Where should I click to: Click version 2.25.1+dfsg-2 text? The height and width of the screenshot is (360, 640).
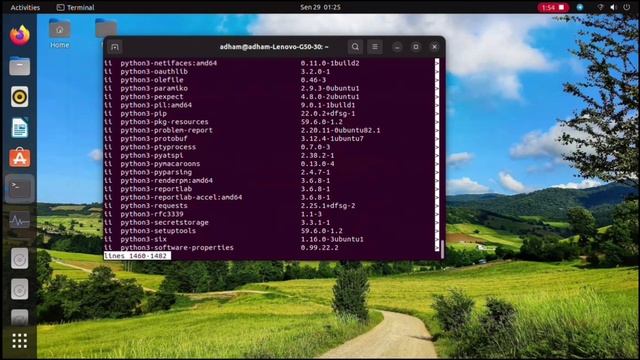point(328,206)
